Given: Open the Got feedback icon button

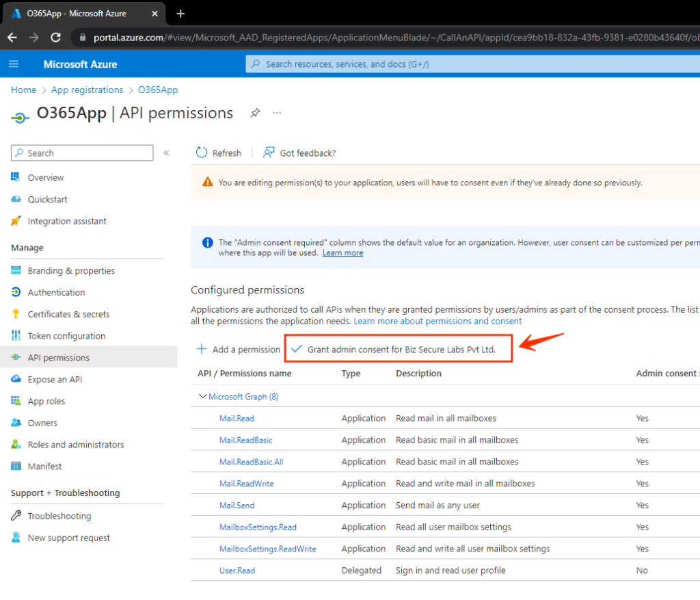Looking at the screenshot, I should pos(269,153).
